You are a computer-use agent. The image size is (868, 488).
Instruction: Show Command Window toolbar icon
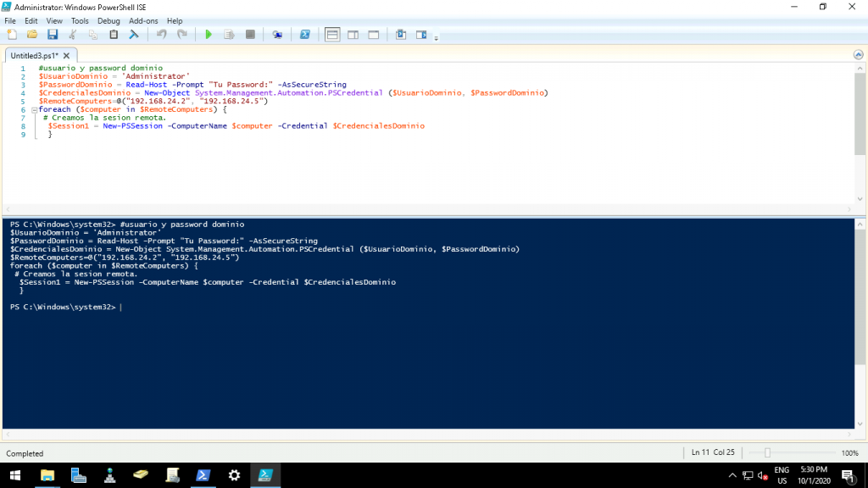click(x=401, y=35)
